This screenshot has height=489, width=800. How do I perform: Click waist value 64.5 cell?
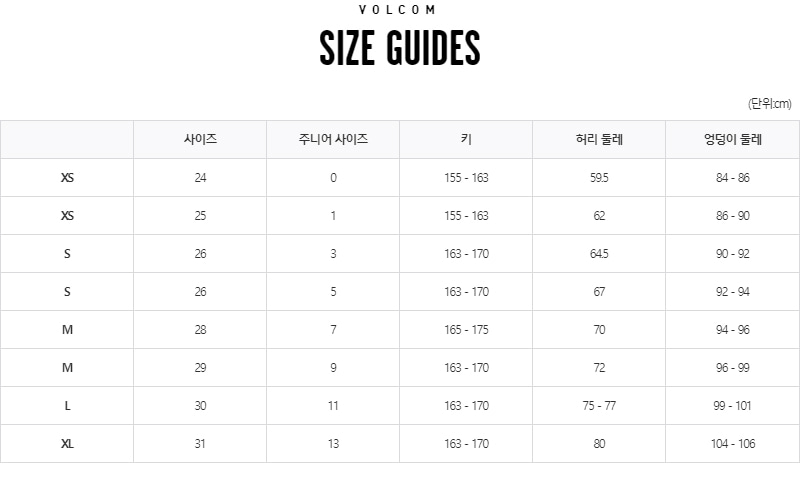coord(599,254)
